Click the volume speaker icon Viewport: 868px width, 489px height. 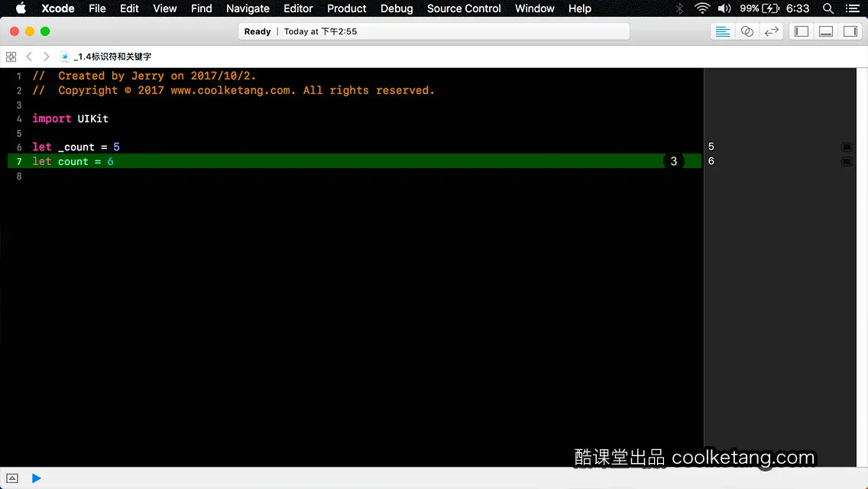point(724,8)
